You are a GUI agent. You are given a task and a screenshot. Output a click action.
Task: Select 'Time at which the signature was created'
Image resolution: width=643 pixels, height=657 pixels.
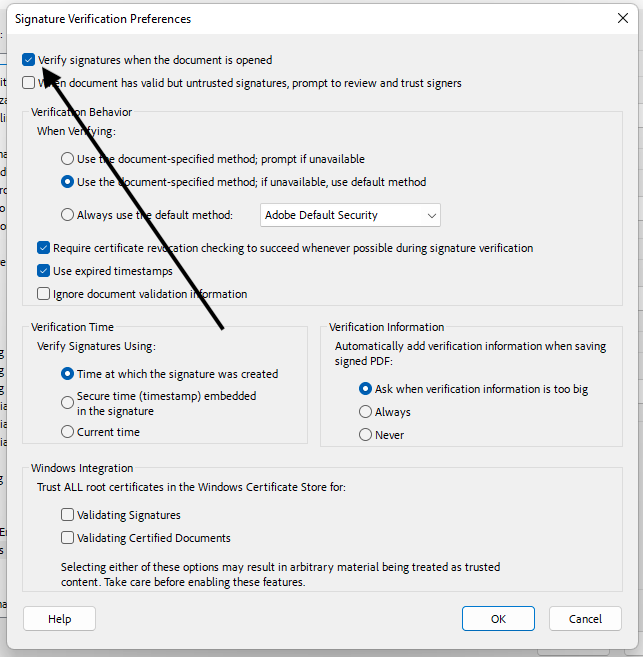point(67,374)
